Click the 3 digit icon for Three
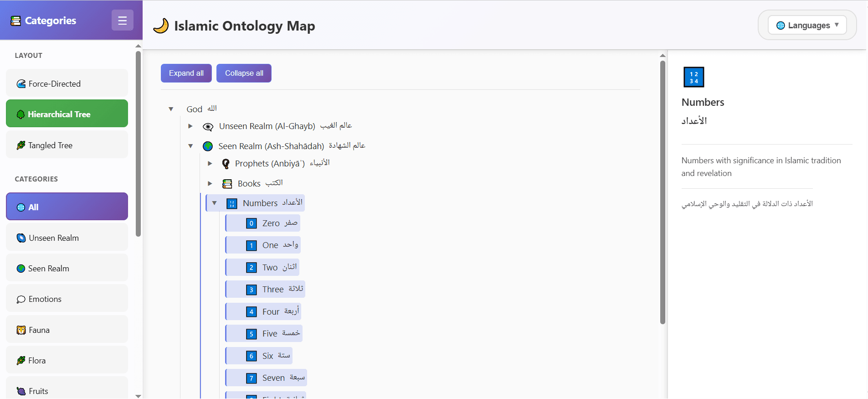Viewport: 868px width, 399px height. (252, 290)
